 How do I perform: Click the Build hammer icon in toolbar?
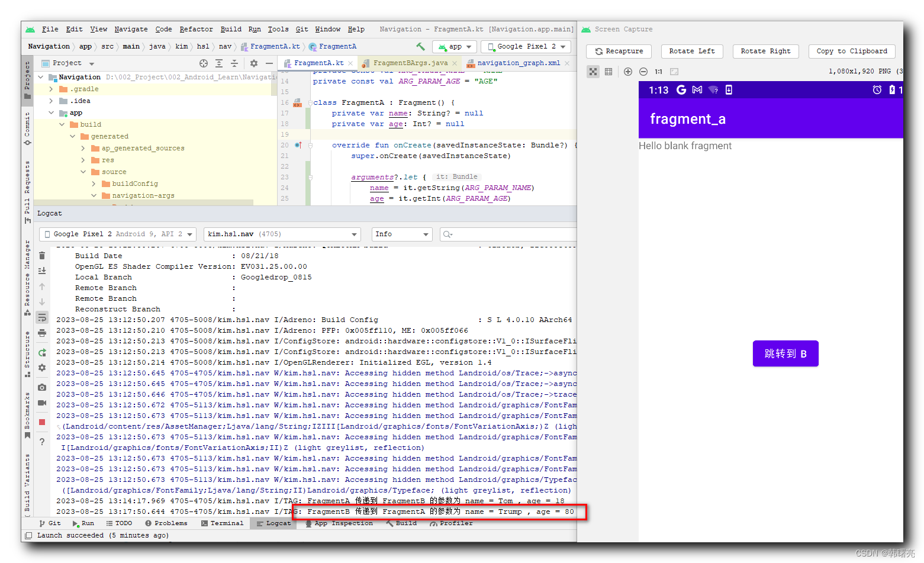coord(420,46)
